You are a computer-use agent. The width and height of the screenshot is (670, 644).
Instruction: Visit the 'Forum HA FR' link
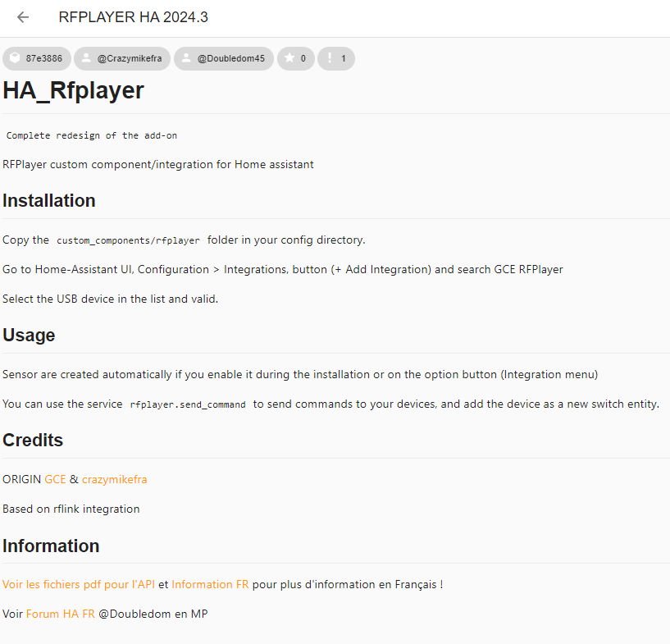tap(61, 614)
